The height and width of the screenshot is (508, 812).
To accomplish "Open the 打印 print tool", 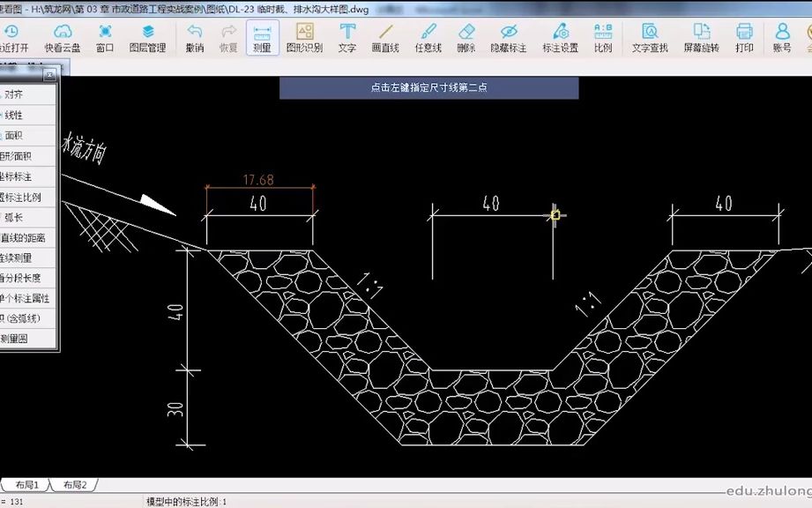I will (743, 37).
